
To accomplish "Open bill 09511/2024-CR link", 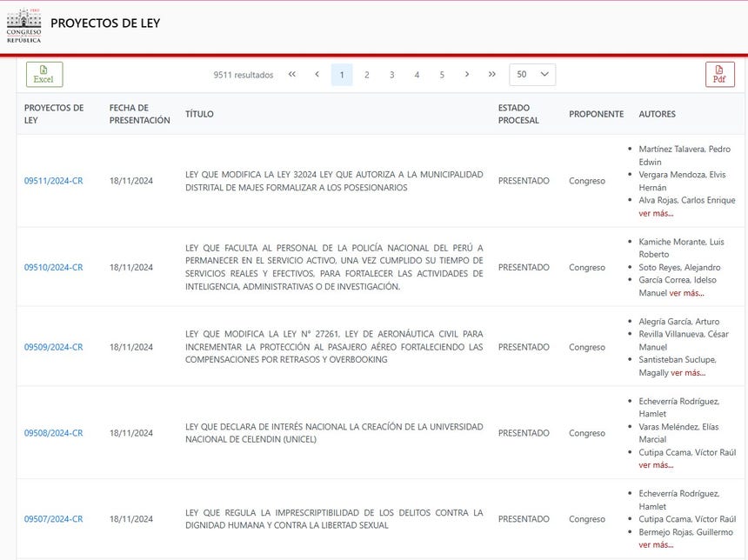I will click(53, 181).
